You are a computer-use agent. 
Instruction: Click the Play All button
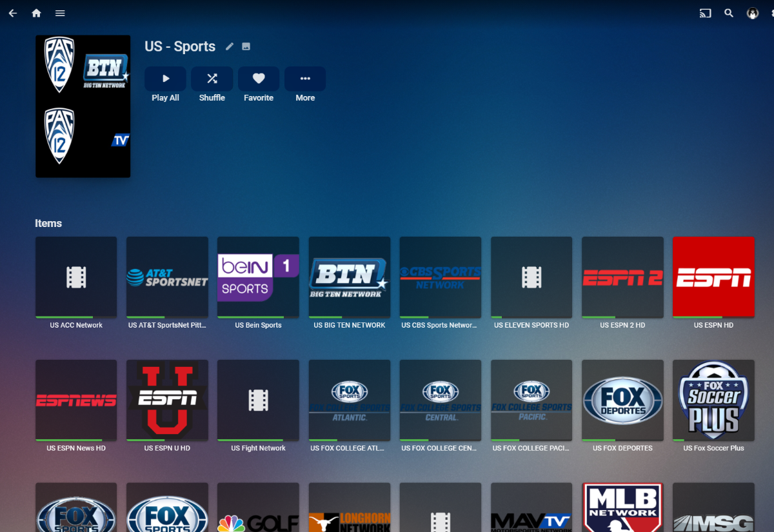pyautogui.click(x=166, y=79)
